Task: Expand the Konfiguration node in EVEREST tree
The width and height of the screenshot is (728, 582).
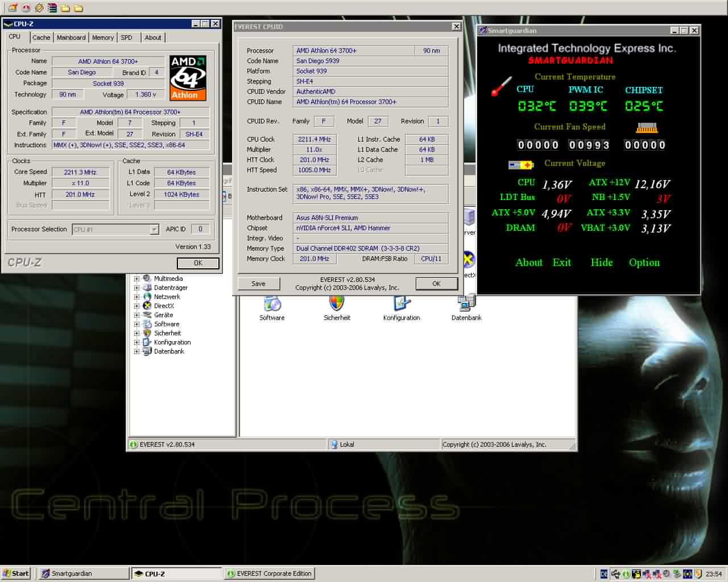Action: [136, 342]
